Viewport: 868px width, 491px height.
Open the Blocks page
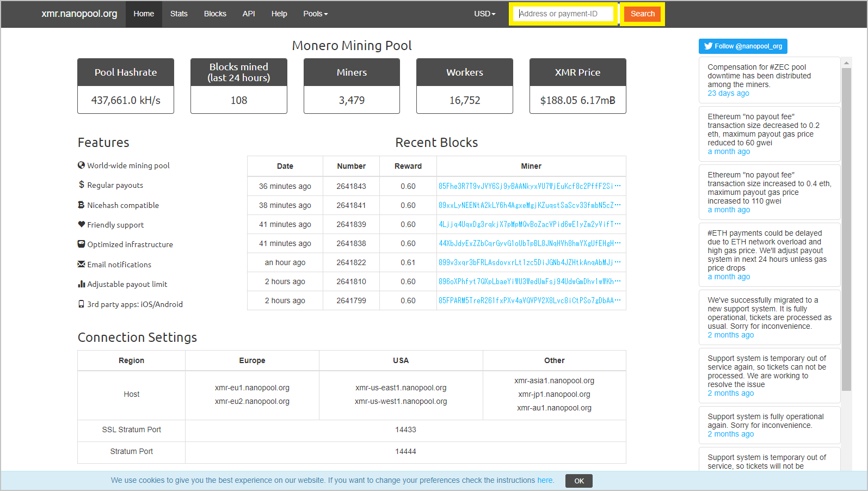pyautogui.click(x=215, y=14)
